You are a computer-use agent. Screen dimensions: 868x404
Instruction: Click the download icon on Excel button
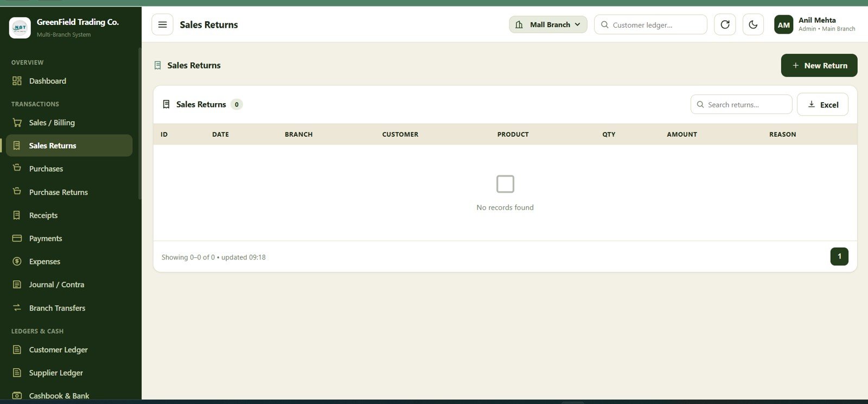811,104
